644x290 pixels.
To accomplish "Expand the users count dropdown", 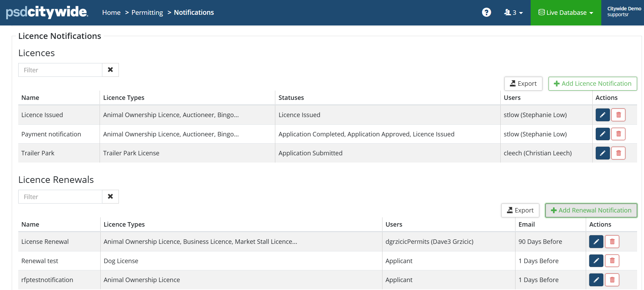I will (513, 13).
